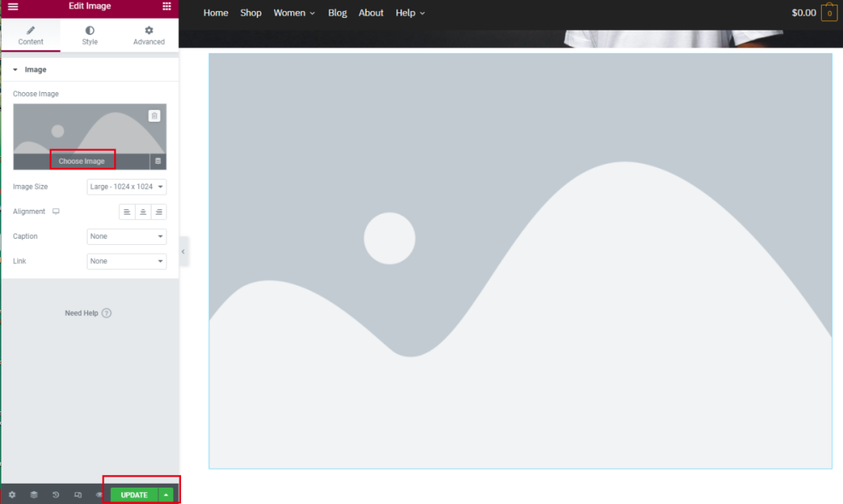Screen dimensions: 843x504
Task: Open the Caption dropdown
Action: click(126, 236)
